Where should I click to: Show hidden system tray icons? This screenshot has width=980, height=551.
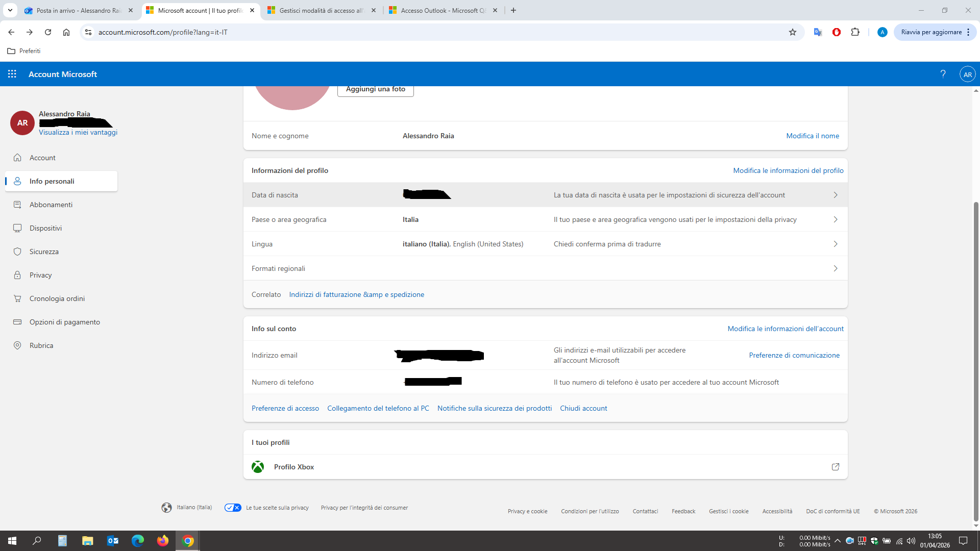(838, 541)
